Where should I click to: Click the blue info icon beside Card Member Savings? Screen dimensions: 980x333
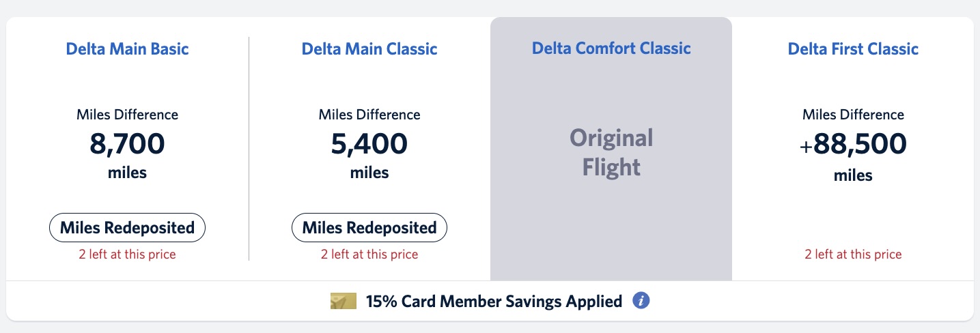tap(641, 301)
